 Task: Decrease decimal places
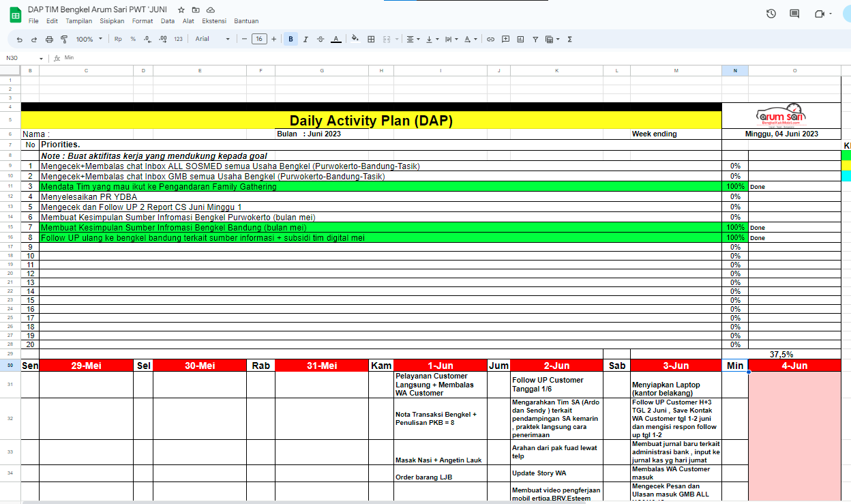(x=147, y=40)
